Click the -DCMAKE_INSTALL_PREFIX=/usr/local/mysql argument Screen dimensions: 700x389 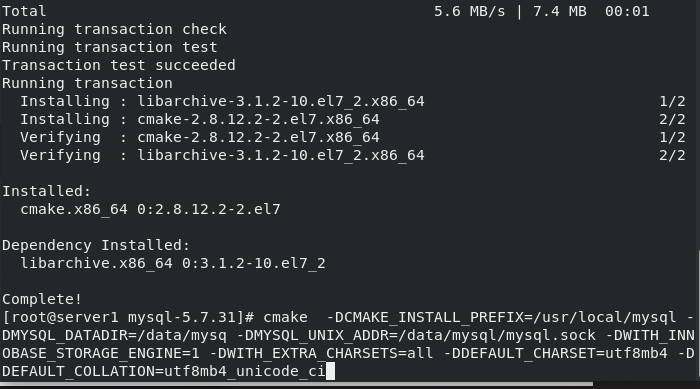pos(501,318)
